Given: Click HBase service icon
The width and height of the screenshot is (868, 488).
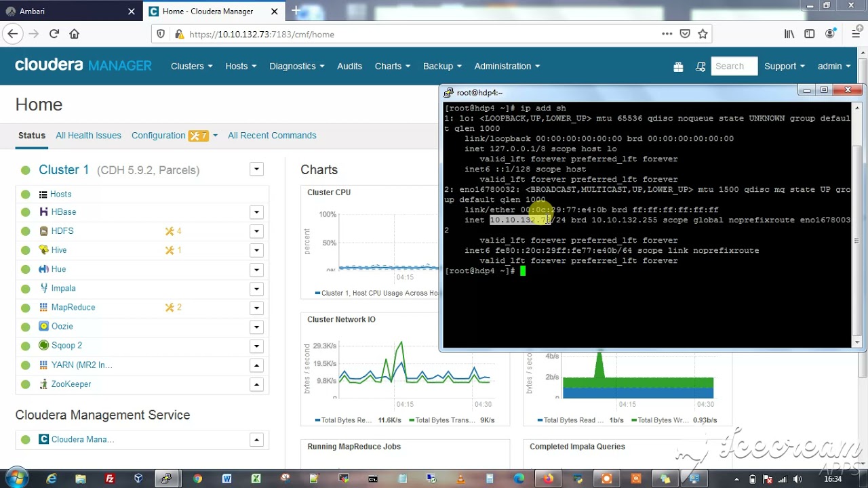Looking at the screenshot, I should point(43,212).
